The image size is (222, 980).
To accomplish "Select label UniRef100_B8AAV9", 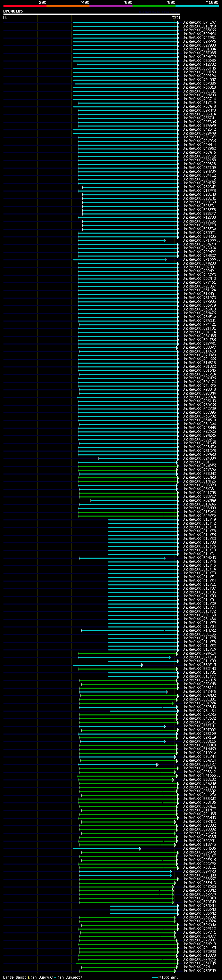I will [199, 125].
